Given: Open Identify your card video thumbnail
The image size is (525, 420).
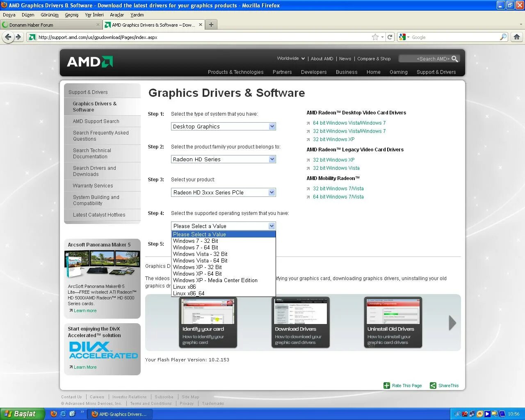Looking at the screenshot, I should (208, 322).
